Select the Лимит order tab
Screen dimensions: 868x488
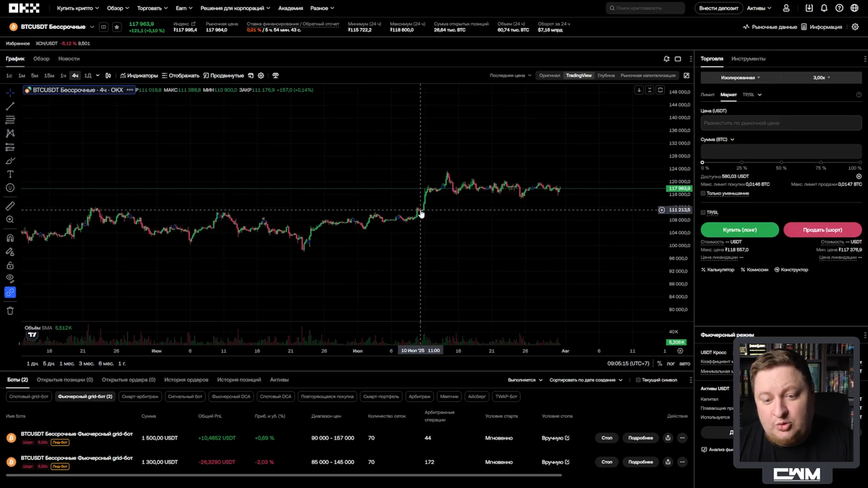(707, 94)
